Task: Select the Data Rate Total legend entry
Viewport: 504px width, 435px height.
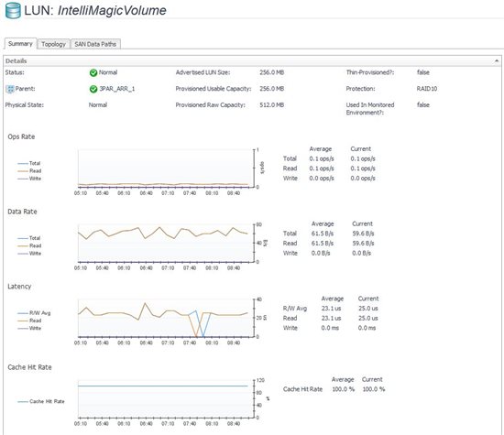Action: (29, 238)
